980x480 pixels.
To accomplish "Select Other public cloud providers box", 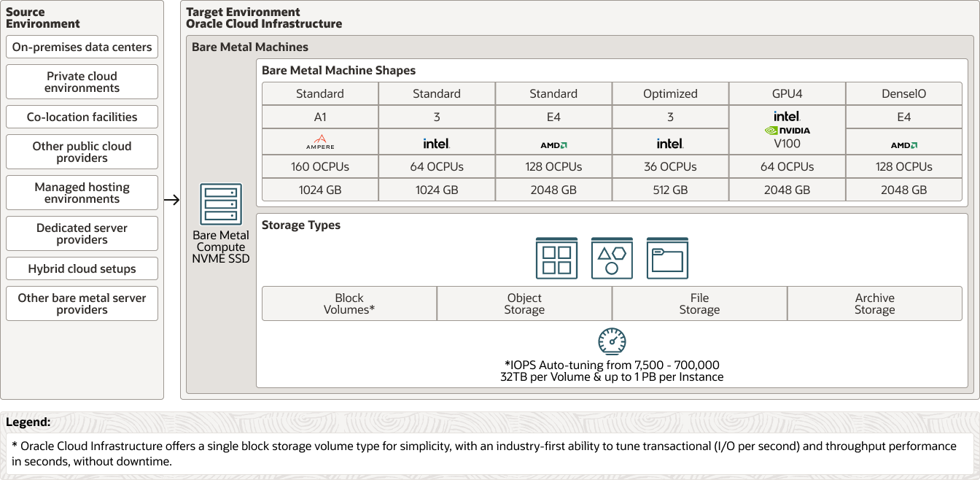I will (x=82, y=152).
